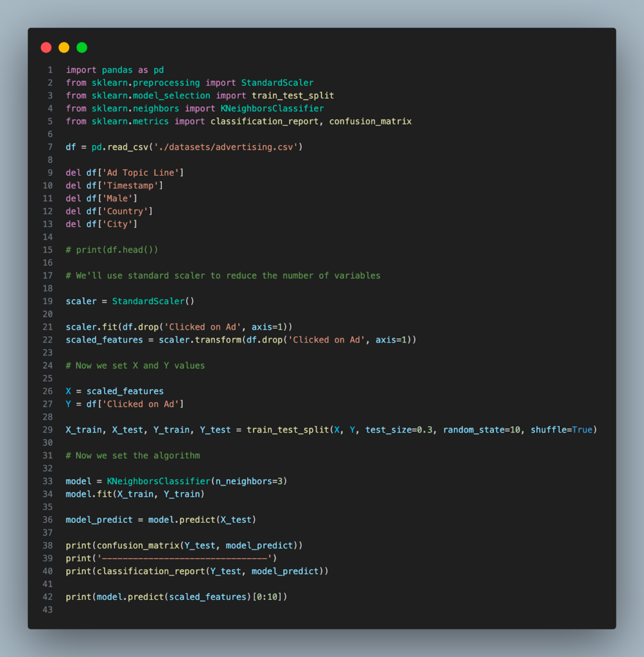Click the green zoom traffic light icon
Screen dimensions: 644x657
82,47
